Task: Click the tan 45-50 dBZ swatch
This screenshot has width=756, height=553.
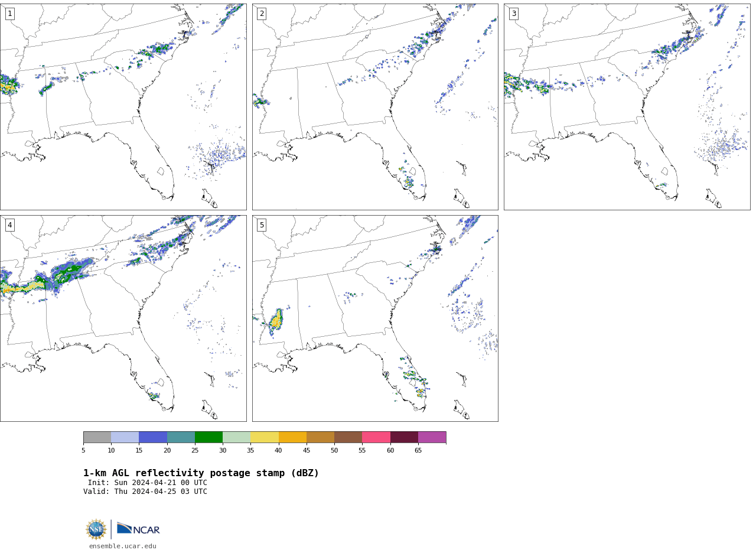Action: click(320, 437)
